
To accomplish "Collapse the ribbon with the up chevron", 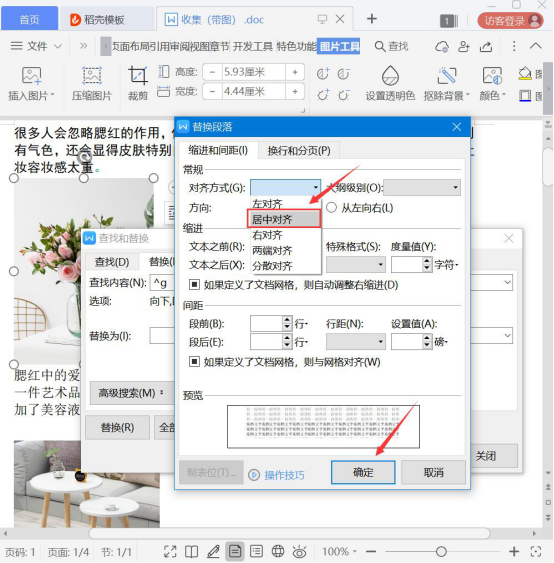I will click(x=535, y=46).
